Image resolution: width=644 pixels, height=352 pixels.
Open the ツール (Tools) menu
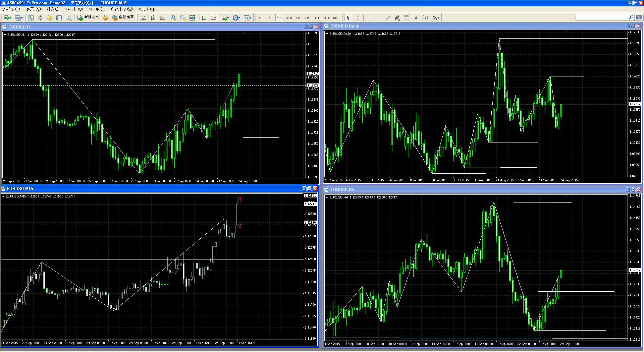point(97,9)
